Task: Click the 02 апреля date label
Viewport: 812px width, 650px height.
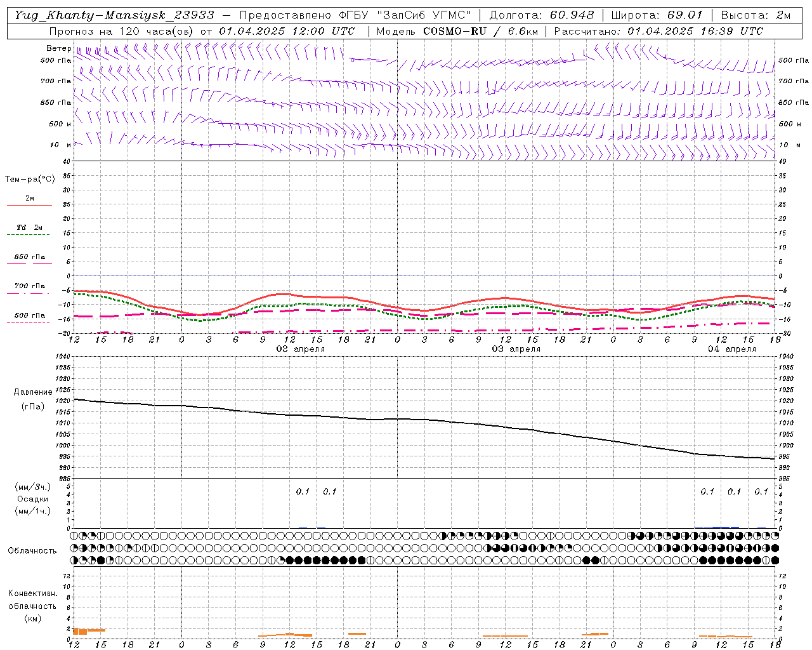Action: pyautogui.click(x=301, y=349)
